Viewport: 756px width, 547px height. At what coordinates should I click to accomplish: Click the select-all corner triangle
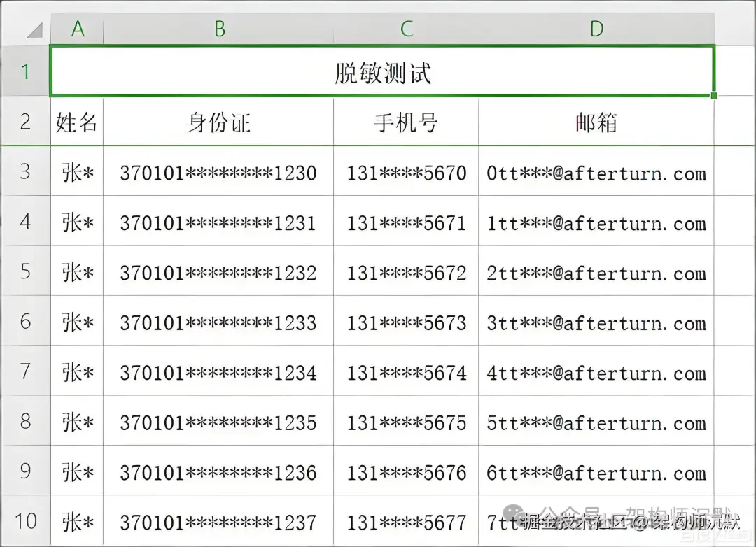(x=35, y=30)
